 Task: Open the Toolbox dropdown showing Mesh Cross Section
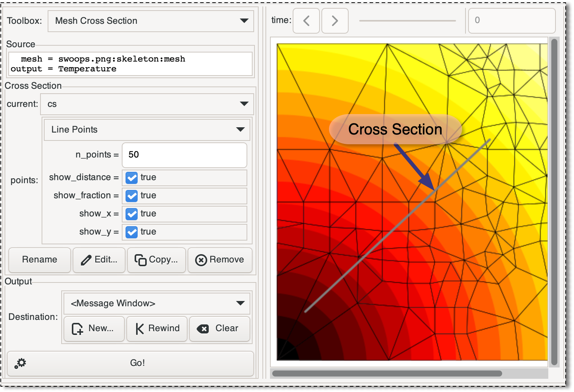[150, 21]
